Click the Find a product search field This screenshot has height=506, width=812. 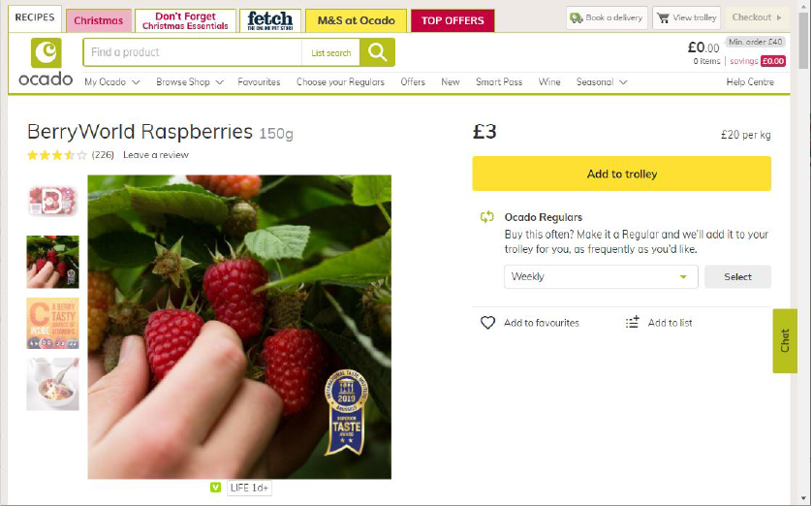click(x=192, y=52)
